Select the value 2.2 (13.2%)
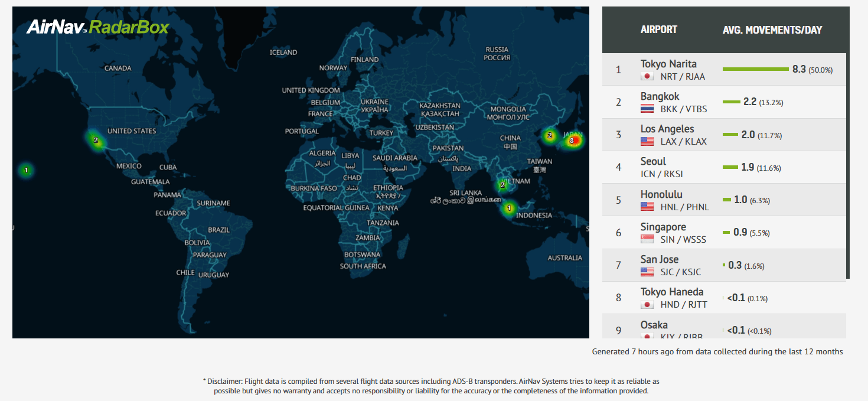 763,102
